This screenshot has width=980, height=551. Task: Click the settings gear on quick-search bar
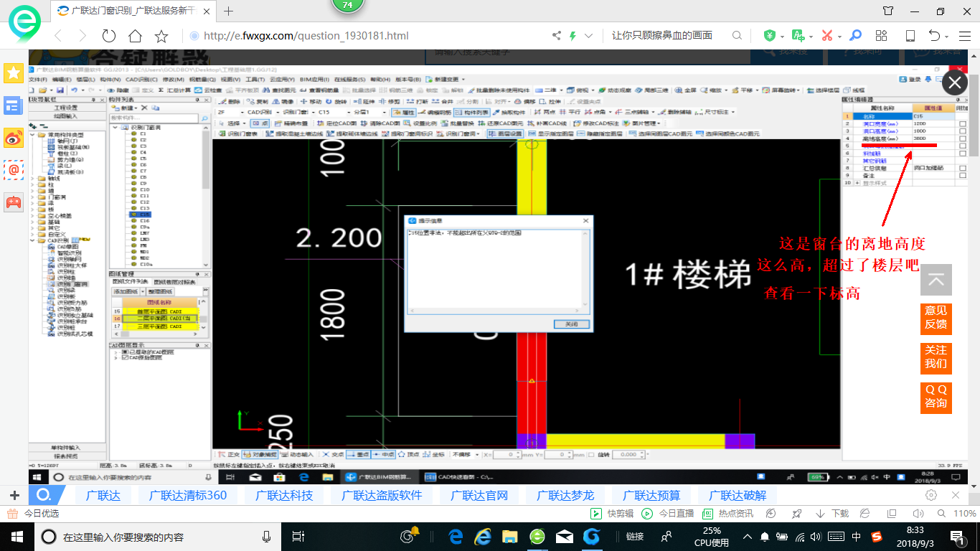click(931, 495)
